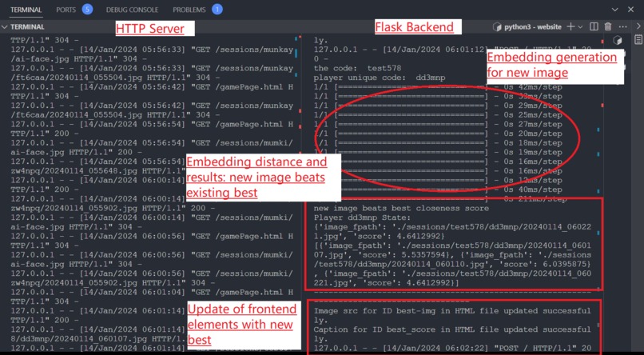644x355 pixels.
Task: Collapse the TERMINAL section header chevron
Action: point(5,26)
